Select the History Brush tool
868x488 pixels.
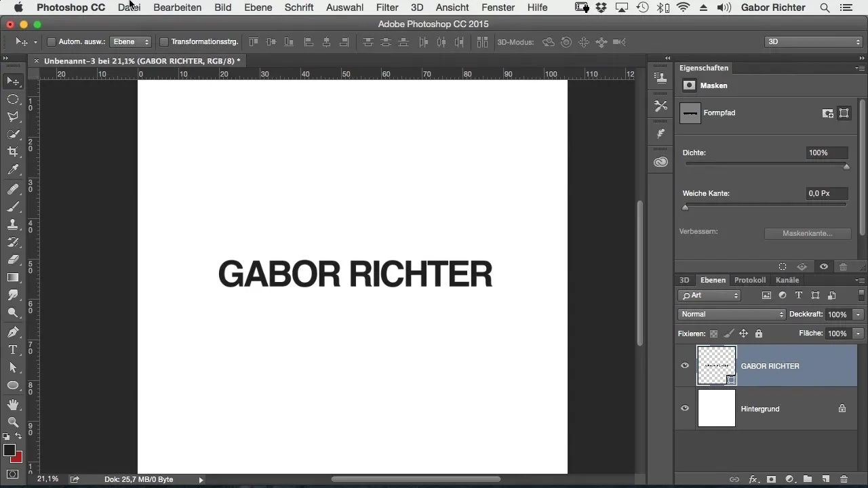13,242
